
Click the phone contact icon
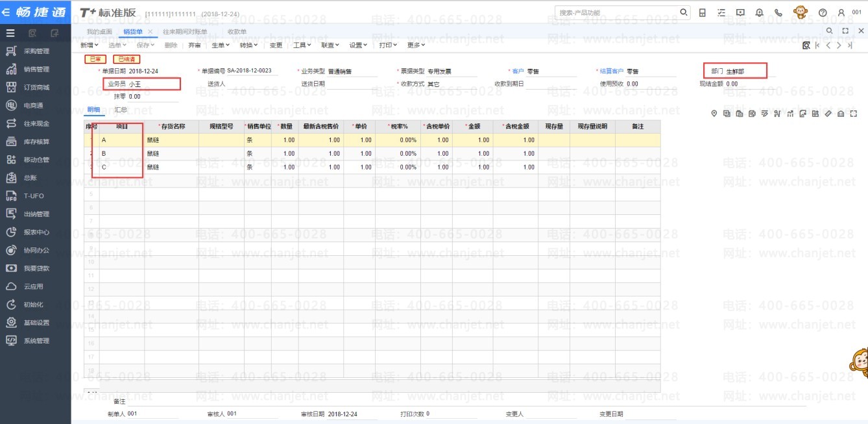pos(778,12)
